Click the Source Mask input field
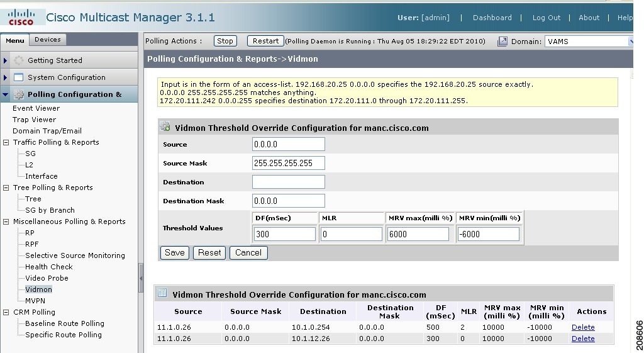 click(x=288, y=163)
